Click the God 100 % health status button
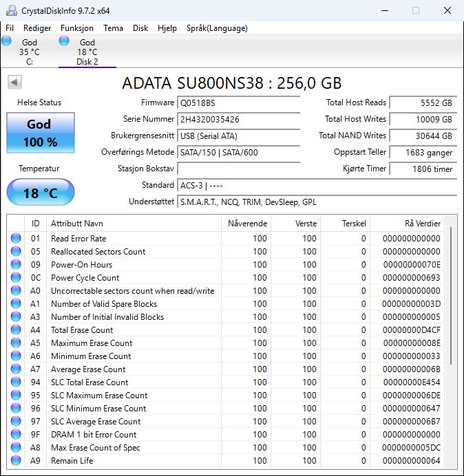Viewport: 464px width, 476px height. [x=41, y=133]
